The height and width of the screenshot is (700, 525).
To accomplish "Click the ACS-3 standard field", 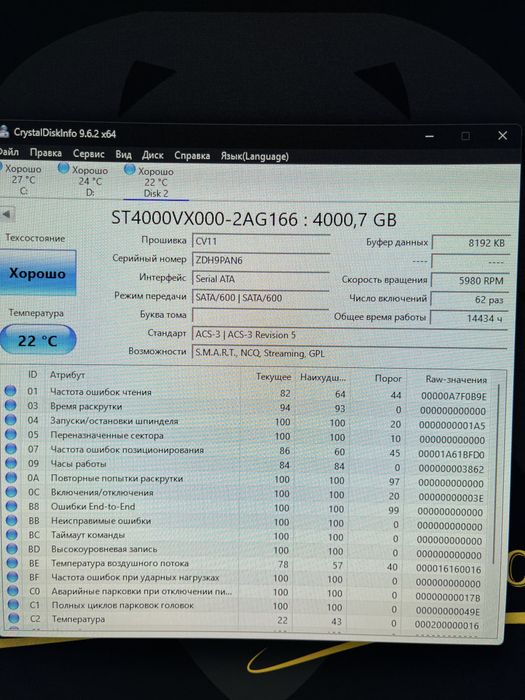I will (x=350, y=335).
